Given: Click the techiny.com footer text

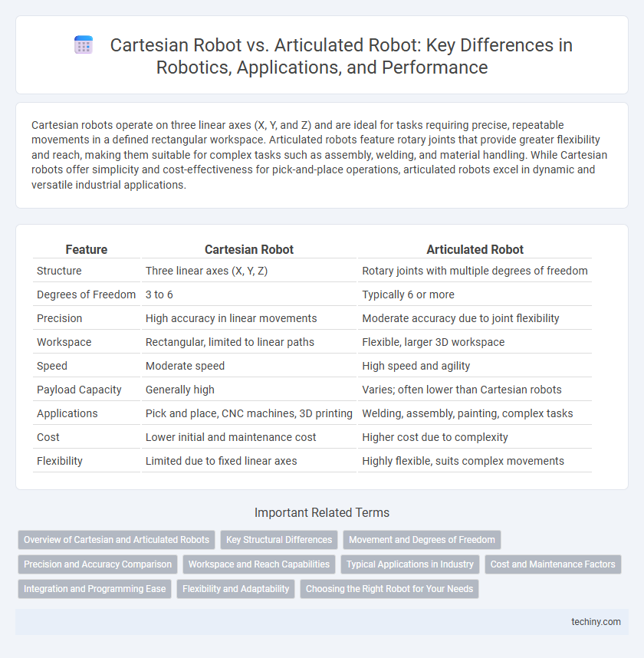Looking at the screenshot, I should click(x=596, y=622).
